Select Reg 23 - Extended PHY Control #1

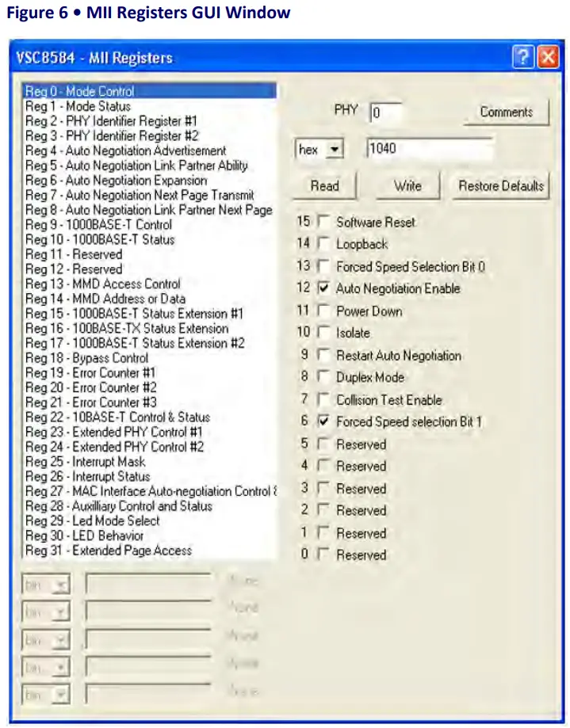(x=150, y=432)
